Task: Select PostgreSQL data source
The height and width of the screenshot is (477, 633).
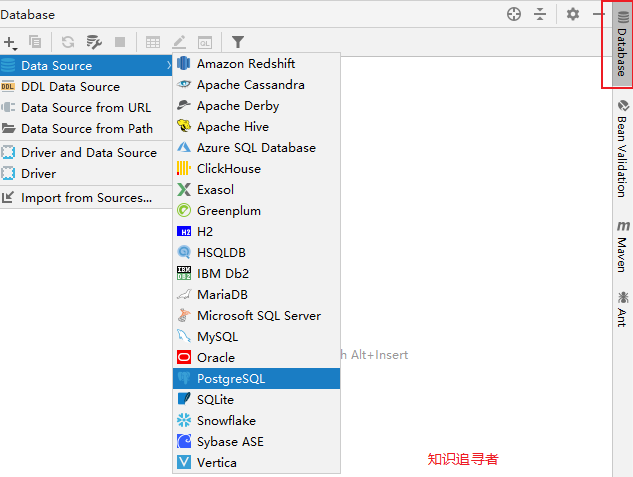Action: (x=256, y=379)
